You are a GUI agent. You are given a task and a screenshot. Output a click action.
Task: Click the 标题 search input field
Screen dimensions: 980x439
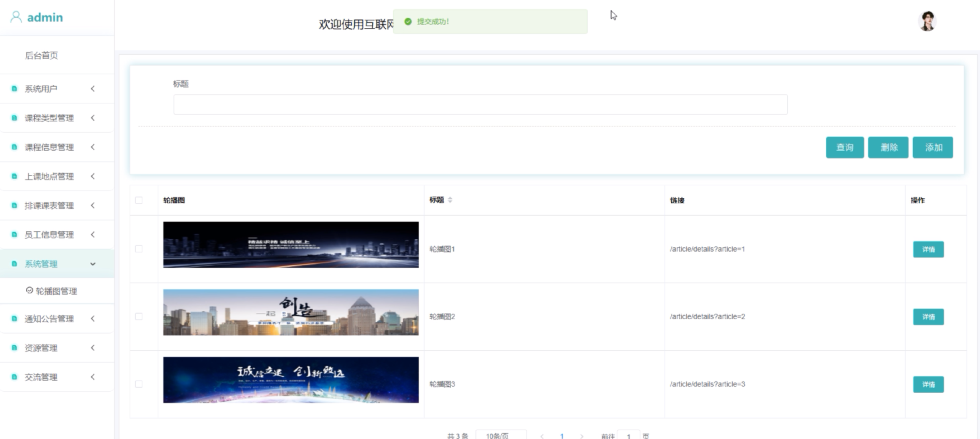point(480,105)
